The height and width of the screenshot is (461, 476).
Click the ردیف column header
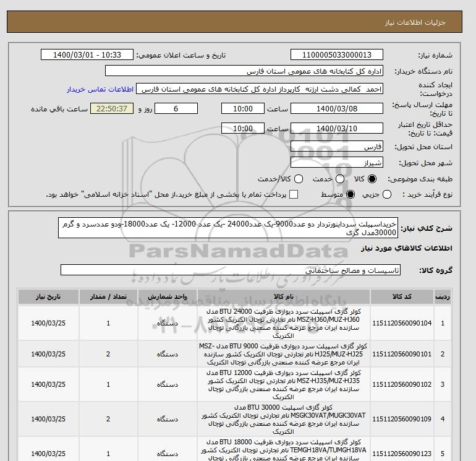pyautogui.click(x=443, y=297)
